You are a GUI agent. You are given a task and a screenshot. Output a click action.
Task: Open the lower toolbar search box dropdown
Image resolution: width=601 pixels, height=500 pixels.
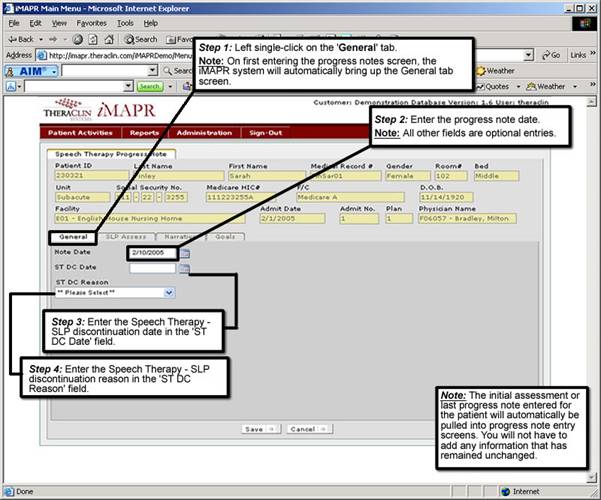(x=129, y=87)
